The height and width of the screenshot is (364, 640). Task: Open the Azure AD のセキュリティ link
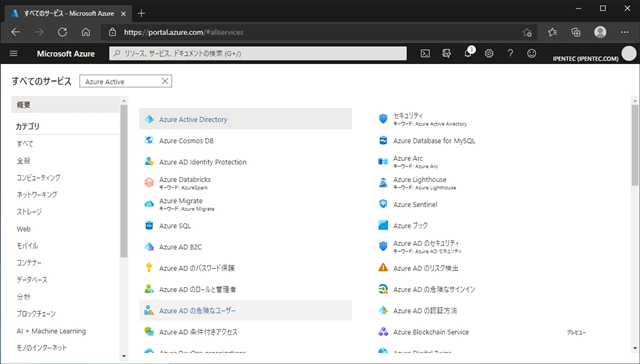coord(426,243)
